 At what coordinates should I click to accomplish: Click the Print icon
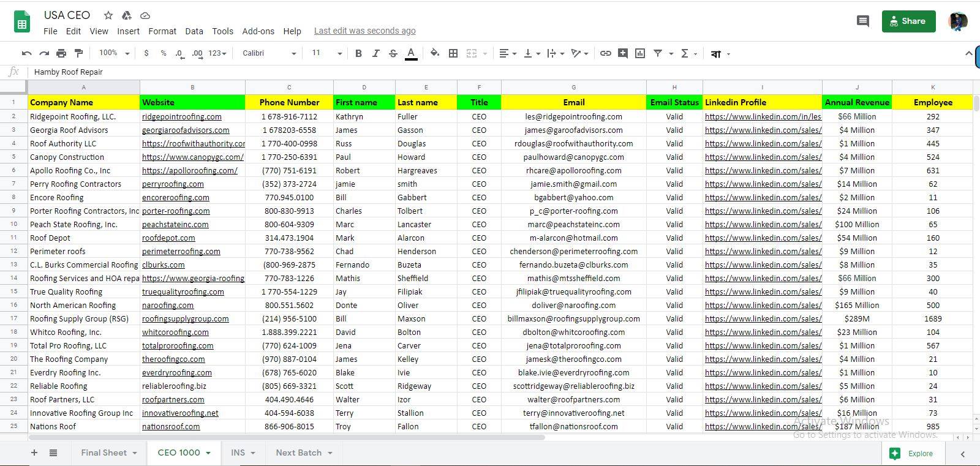click(61, 53)
